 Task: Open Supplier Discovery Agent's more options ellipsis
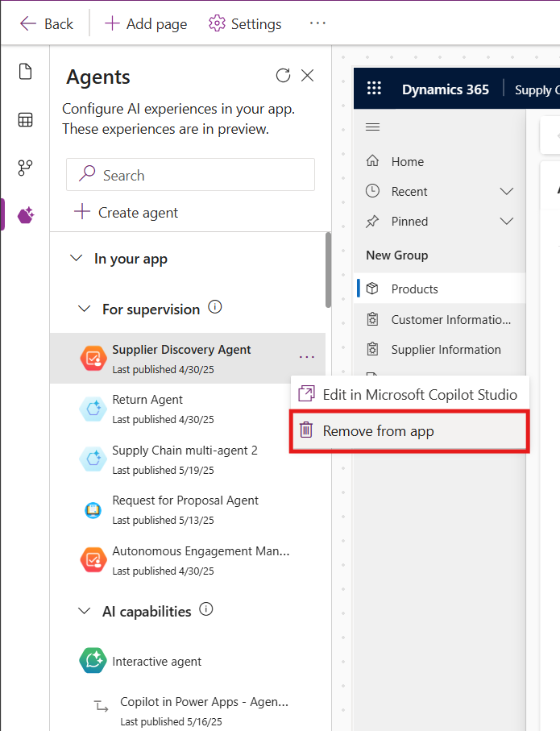click(307, 357)
